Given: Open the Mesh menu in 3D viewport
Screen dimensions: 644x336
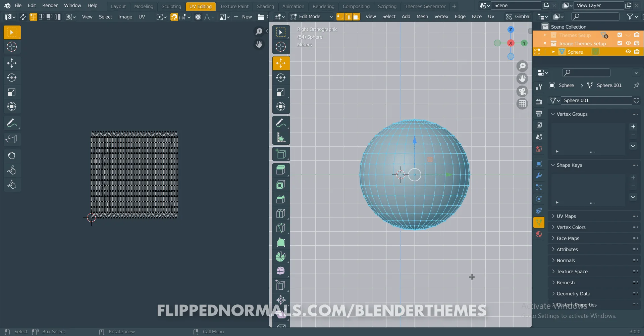Looking at the screenshot, I should coord(422,16).
